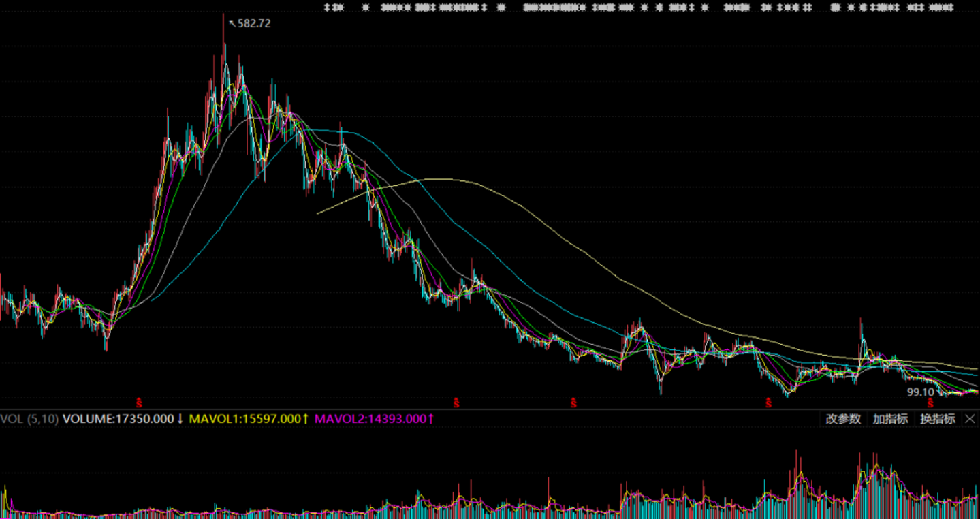
Task: Close the VOL indicator panel
Action: (970, 419)
